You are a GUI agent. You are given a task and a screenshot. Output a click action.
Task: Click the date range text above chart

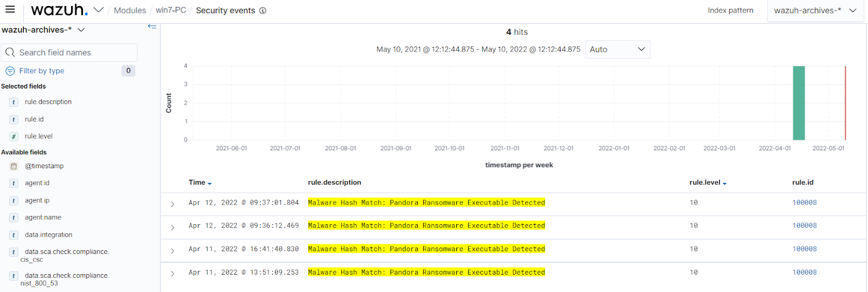pyautogui.click(x=478, y=49)
